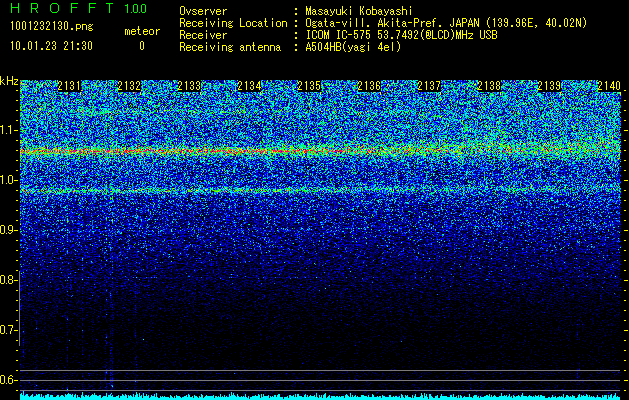Viewport: 629px width, 400px height.
Task: Click the cyan signal level strip at bottom
Action: click(x=320, y=396)
